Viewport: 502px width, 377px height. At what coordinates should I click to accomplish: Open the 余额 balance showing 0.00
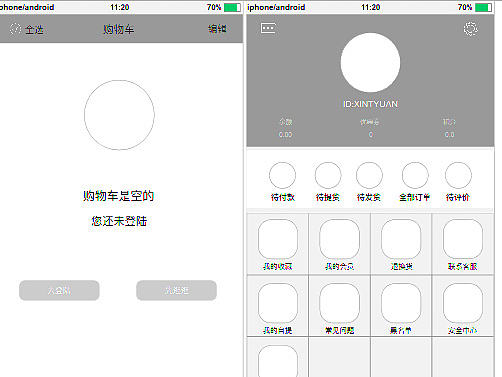[286, 128]
